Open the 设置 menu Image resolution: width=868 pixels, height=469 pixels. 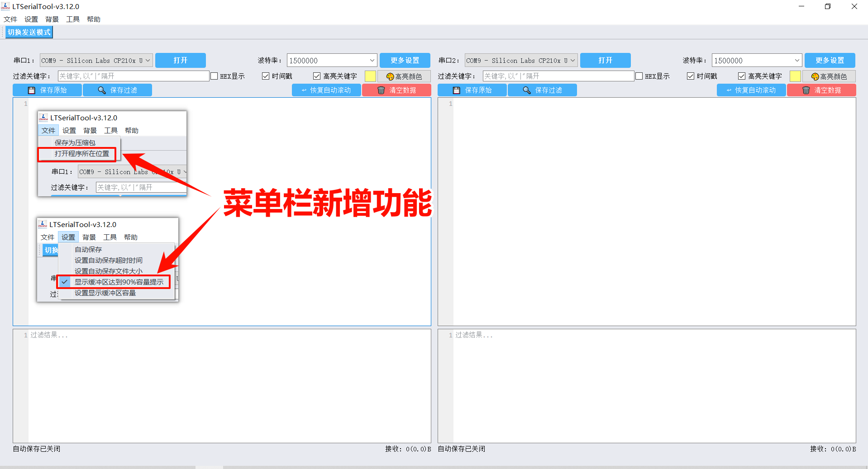click(x=31, y=19)
